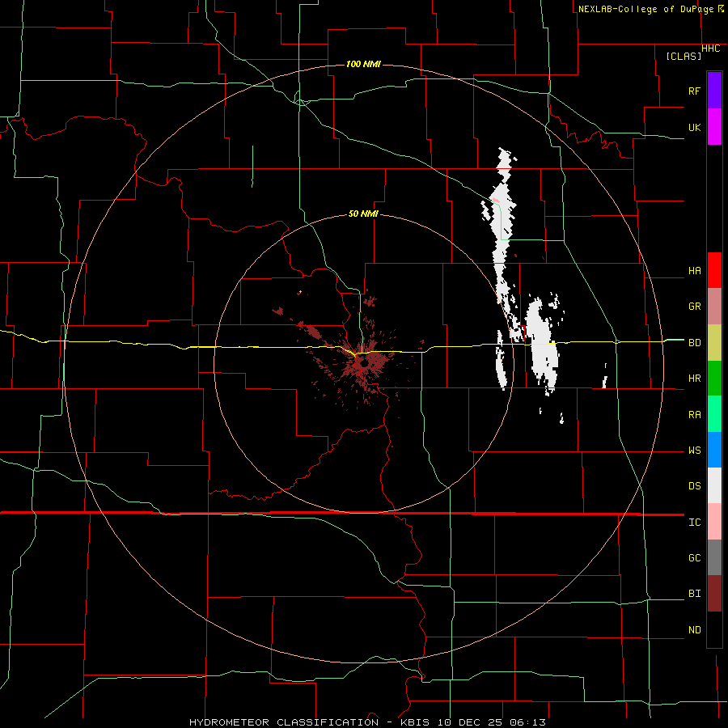Click the RF legend label
The image size is (728, 728).
pyautogui.click(x=694, y=91)
